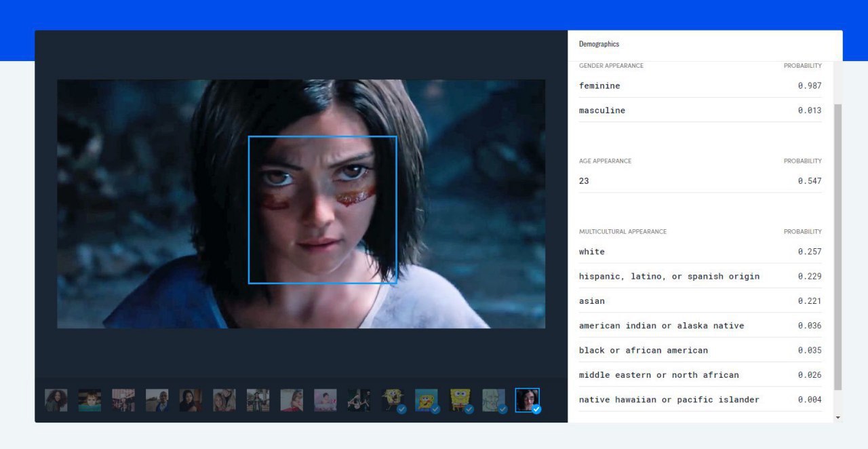
Task: Click the probability value 0.026
Action: pos(810,375)
